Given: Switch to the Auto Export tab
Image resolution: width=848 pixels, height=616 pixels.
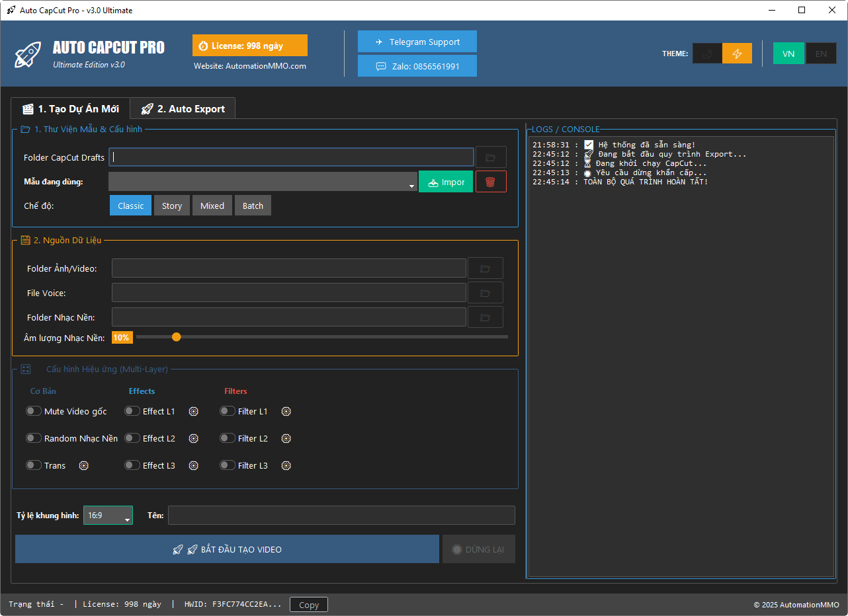Looking at the screenshot, I should point(183,109).
